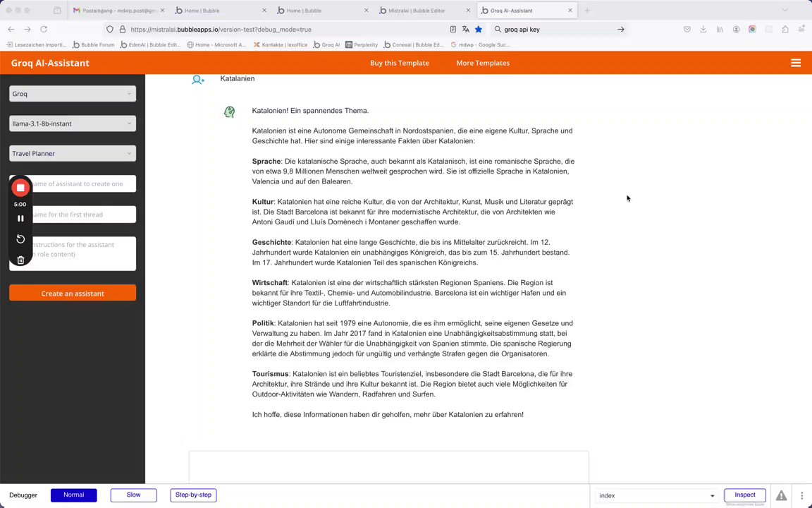Click the user avatar icon beside Katalanien
Screen dimensions: 812x508
click(x=198, y=80)
